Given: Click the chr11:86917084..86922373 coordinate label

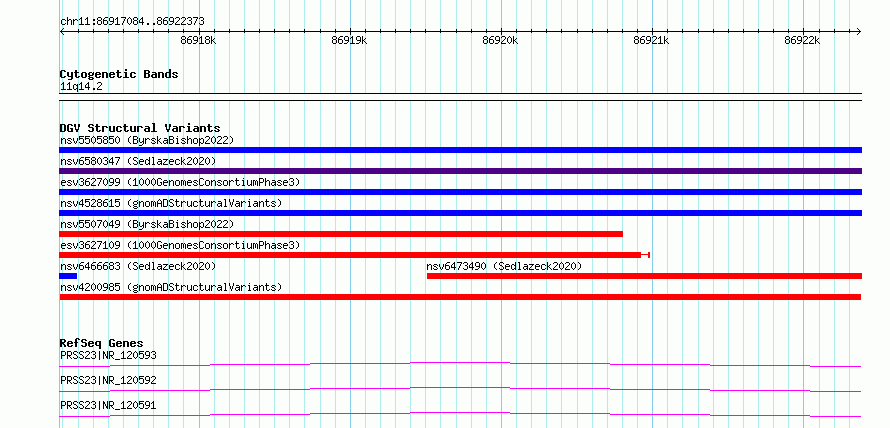Looking at the screenshot, I should point(132,22).
